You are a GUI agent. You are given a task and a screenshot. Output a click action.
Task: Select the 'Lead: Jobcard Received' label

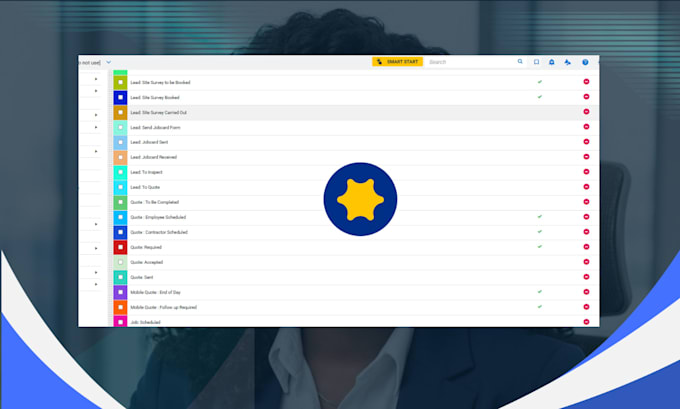(154, 157)
